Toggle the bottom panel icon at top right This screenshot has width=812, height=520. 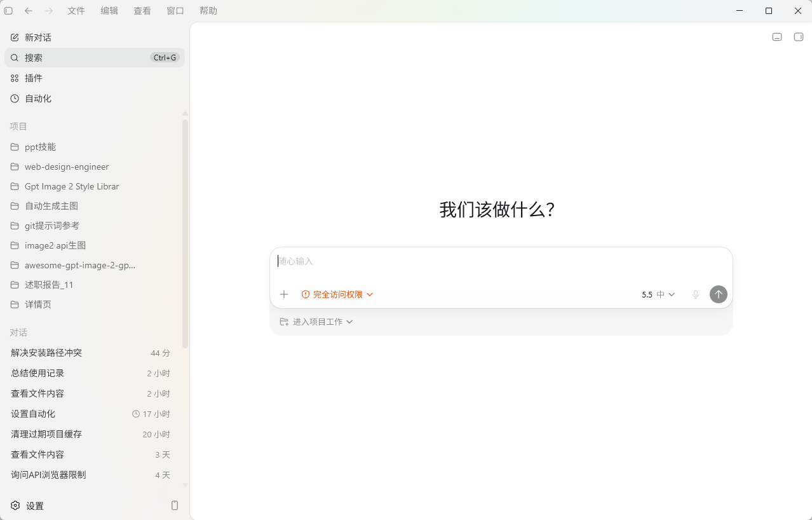777,37
